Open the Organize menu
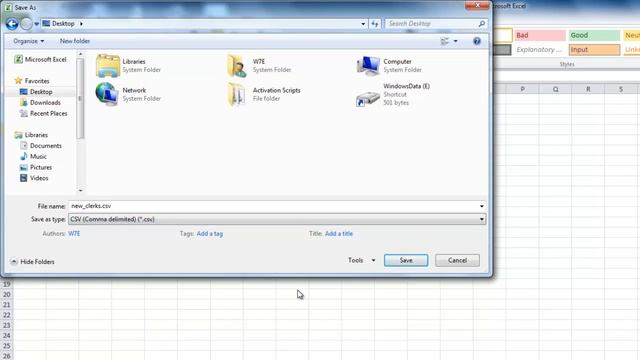The image size is (640, 360). coord(29,41)
